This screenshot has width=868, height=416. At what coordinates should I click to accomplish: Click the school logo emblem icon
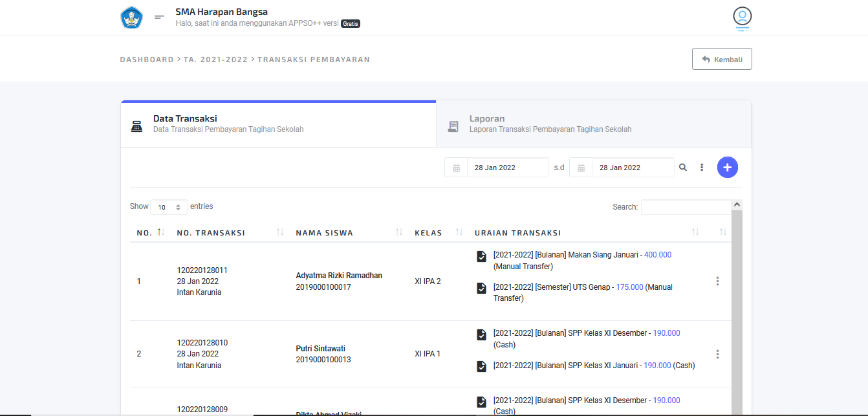131,17
